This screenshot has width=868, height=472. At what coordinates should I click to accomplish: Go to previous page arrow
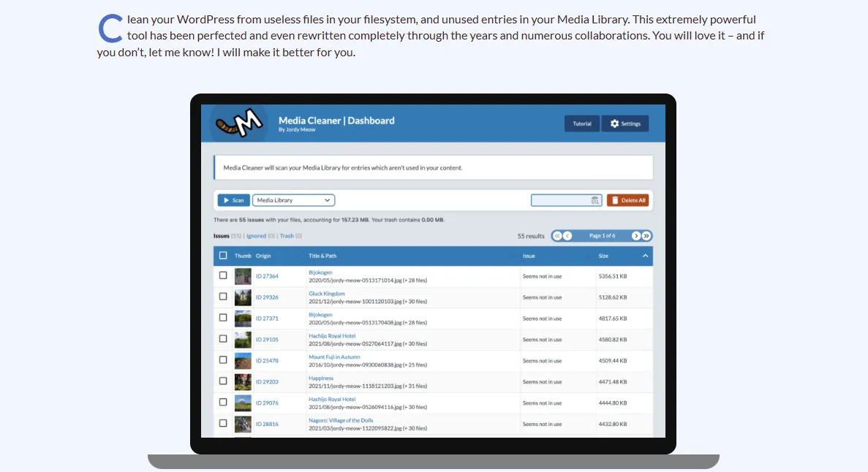click(x=567, y=236)
